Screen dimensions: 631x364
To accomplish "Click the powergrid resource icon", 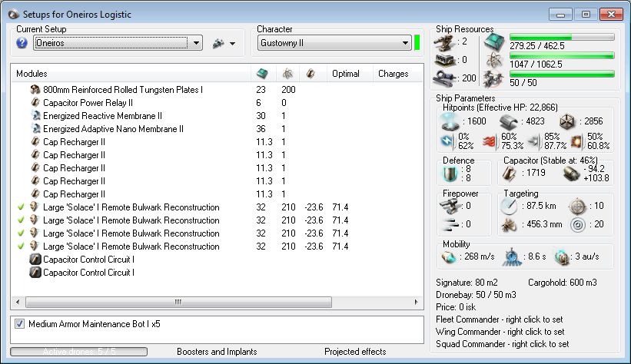I will point(493,61).
